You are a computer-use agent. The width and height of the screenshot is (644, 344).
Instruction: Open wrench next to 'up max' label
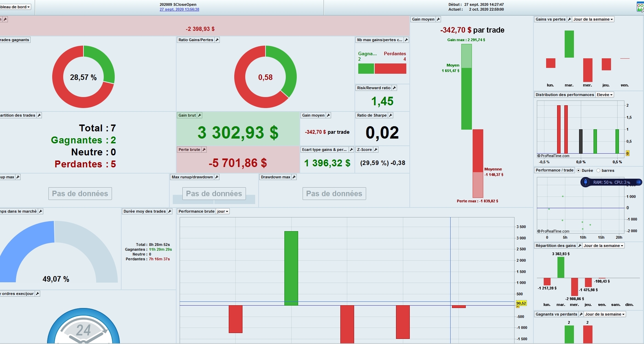coord(18,177)
